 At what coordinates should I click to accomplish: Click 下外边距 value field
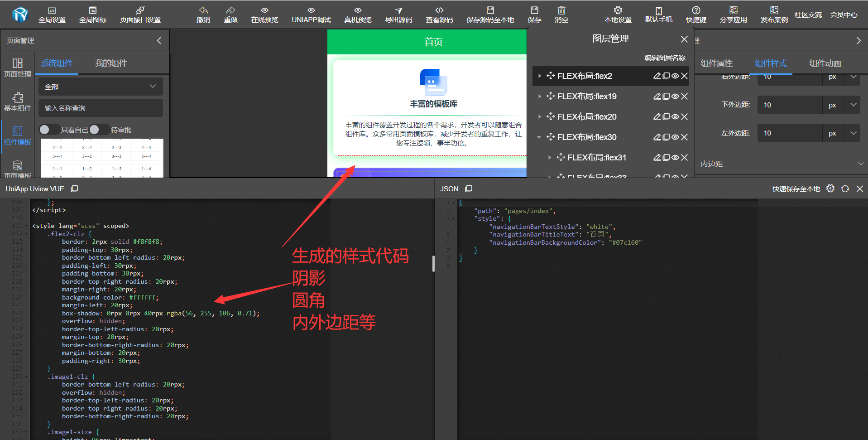point(790,105)
